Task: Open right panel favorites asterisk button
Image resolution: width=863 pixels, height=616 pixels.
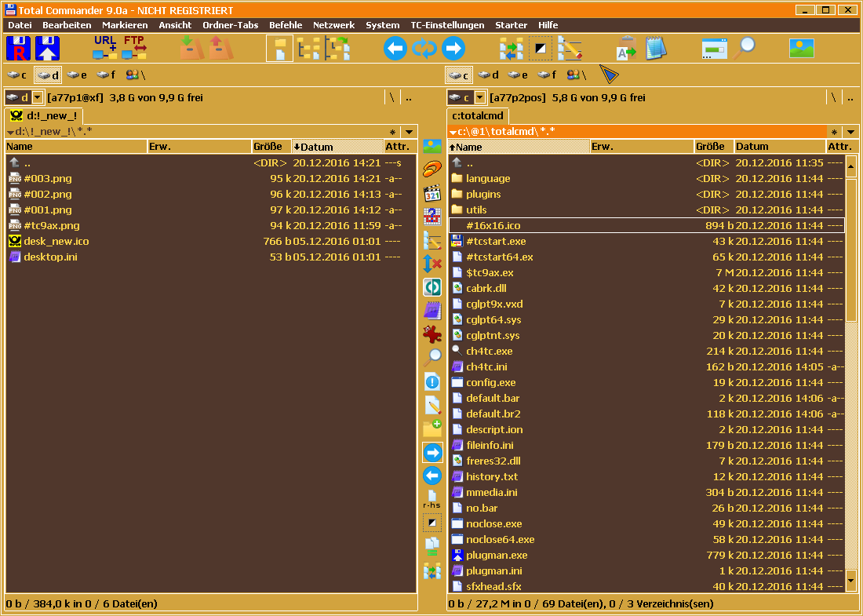Action: 835,132
